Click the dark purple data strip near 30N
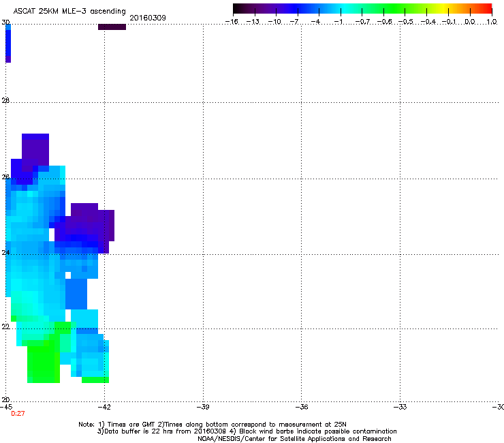The image size is (504, 443). [x=112, y=27]
